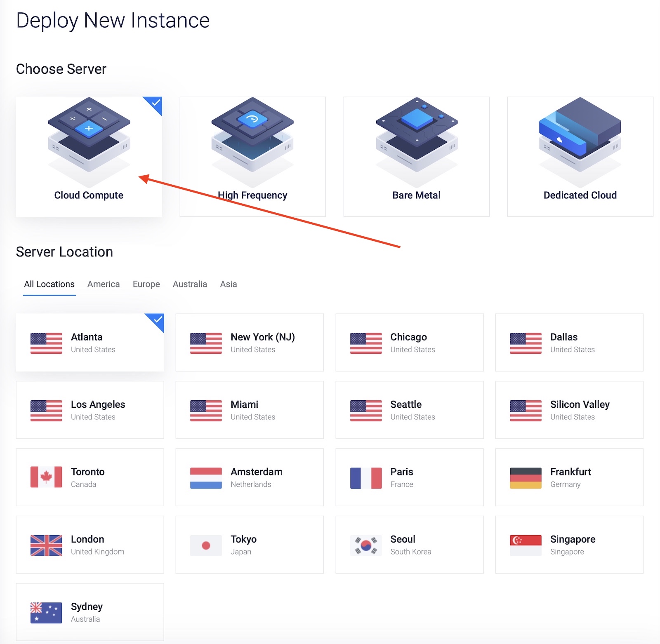Viewport: 660px width, 644px height.
Task: Open the Europe locations tab
Action: coord(146,284)
